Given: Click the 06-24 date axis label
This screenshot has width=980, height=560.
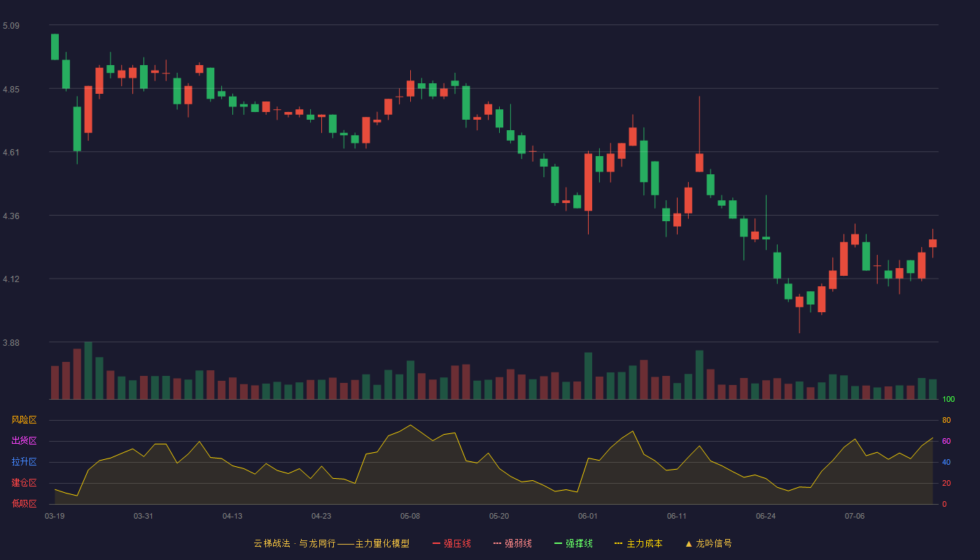Looking at the screenshot, I should (766, 516).
